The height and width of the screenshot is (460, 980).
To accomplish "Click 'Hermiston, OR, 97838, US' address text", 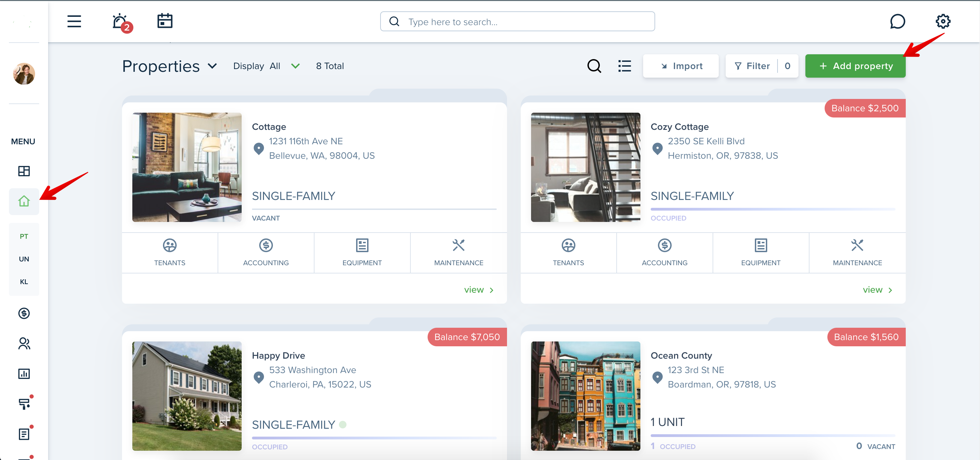I will (723, 156).
